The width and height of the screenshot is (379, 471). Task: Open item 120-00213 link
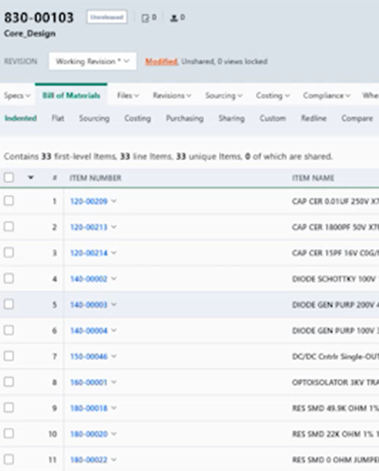pos(89,227)
